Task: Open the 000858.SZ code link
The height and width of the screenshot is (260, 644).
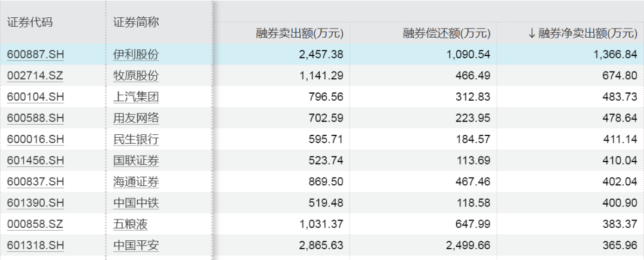Action: click(35, 224)
